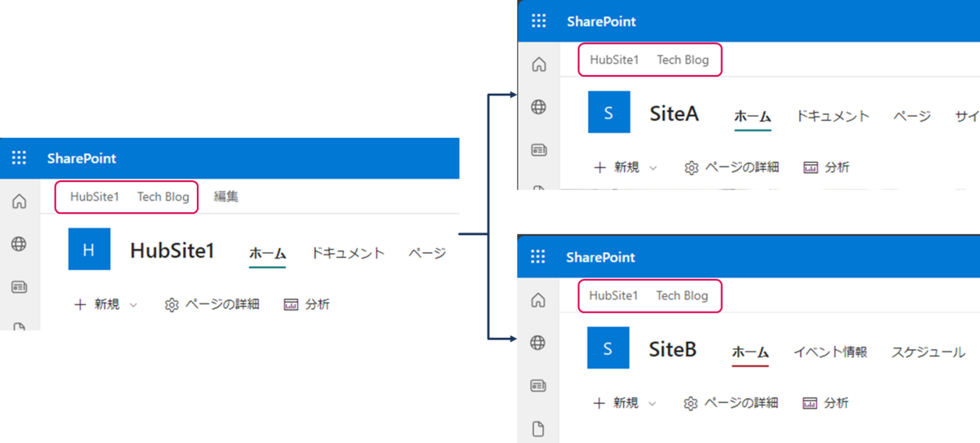Click Tech Blog link in SiteB window

click(683, 295)
